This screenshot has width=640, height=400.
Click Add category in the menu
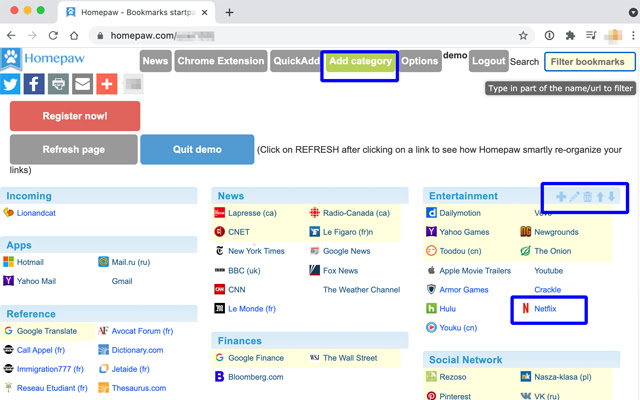click(360, 61)
